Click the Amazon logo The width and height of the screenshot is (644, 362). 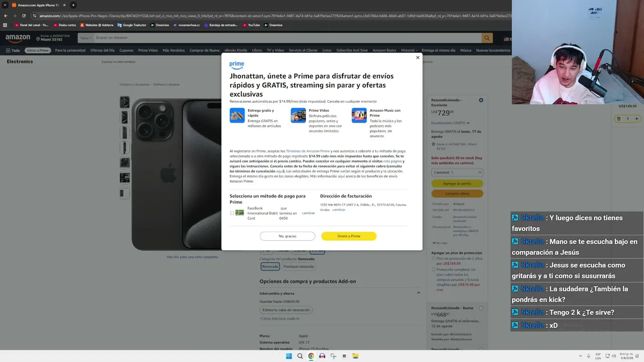(18, 38)
